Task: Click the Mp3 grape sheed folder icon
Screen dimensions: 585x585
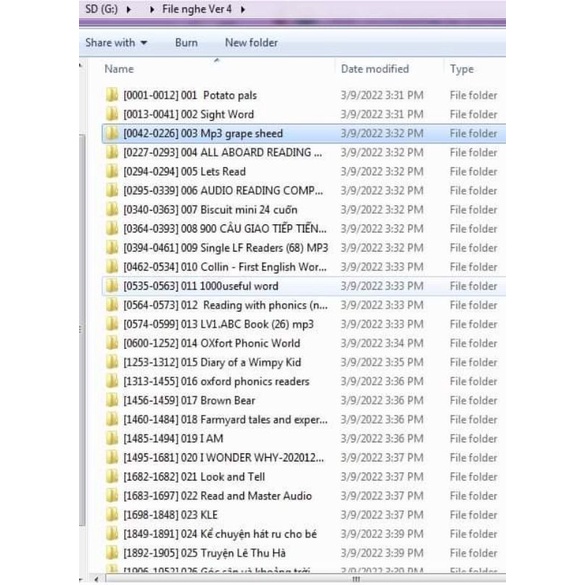Action: coord(112,133)
